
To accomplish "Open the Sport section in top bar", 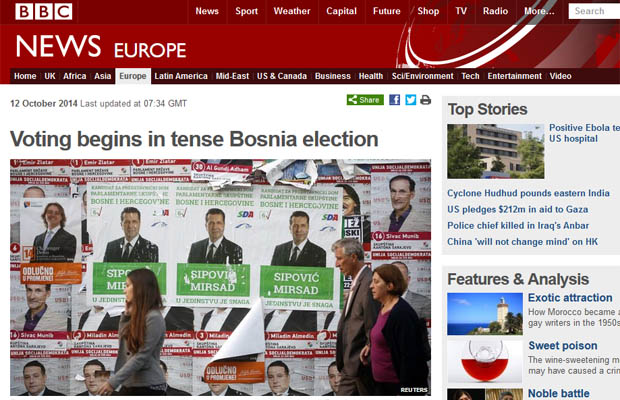I will pos(246,11).
